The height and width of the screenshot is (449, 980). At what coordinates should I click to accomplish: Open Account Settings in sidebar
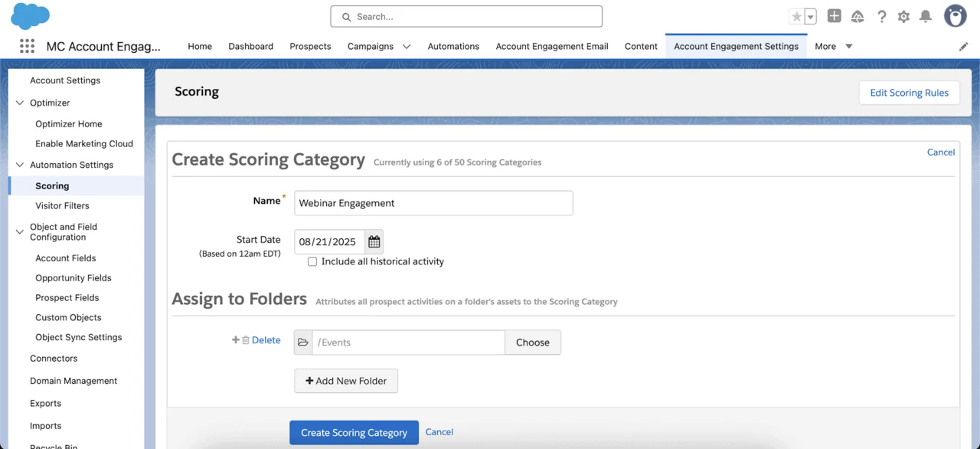coord(65,80)
